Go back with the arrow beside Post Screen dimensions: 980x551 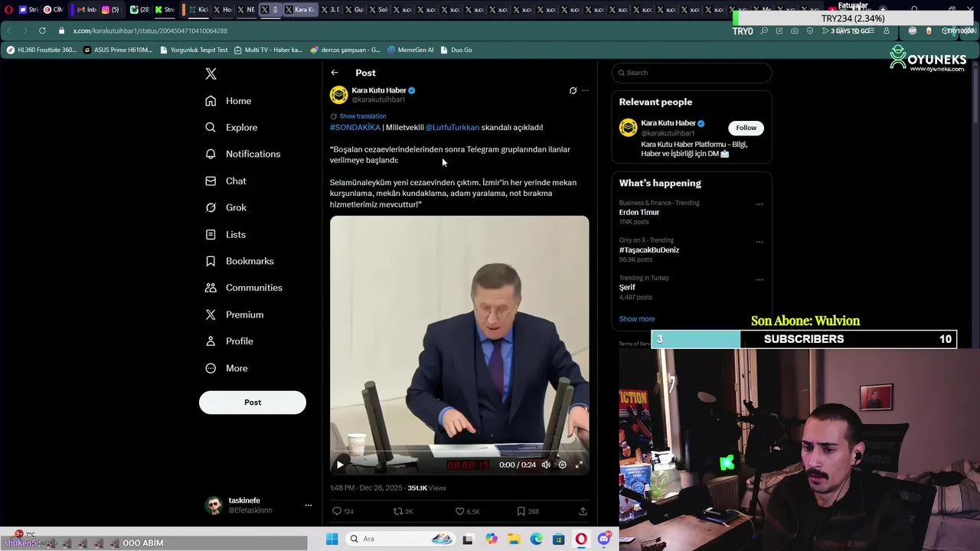pyautogui.click(x=335, y=73)
